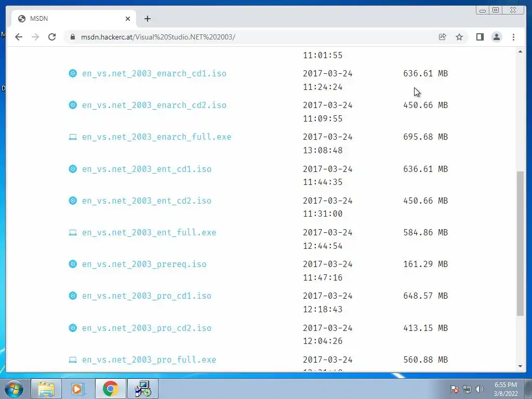Open the Chrome three-dot menu

513,37
